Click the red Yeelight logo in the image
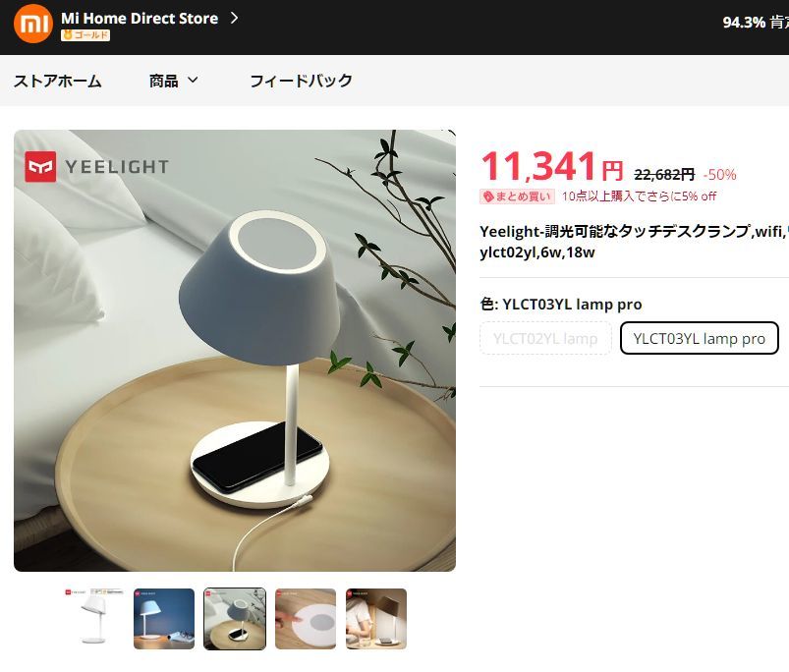This screenshot has width=789, height=672. pyautogui.click(x=40, y=166)
